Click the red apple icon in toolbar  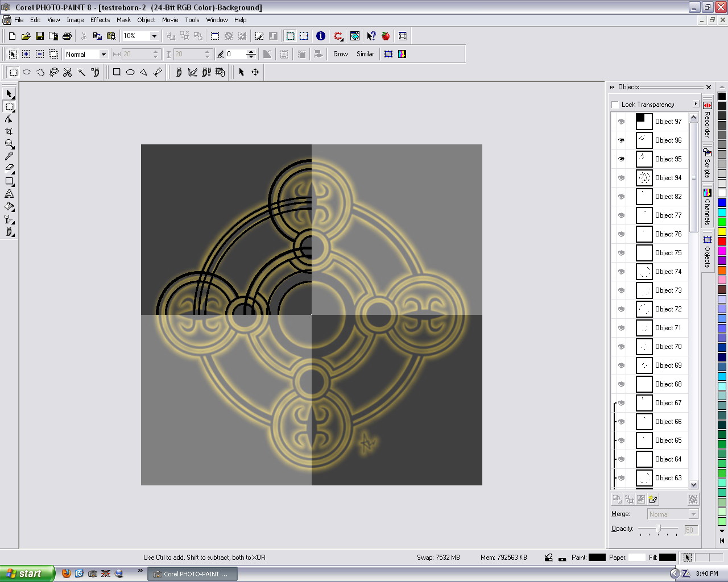tap(386, 36)
